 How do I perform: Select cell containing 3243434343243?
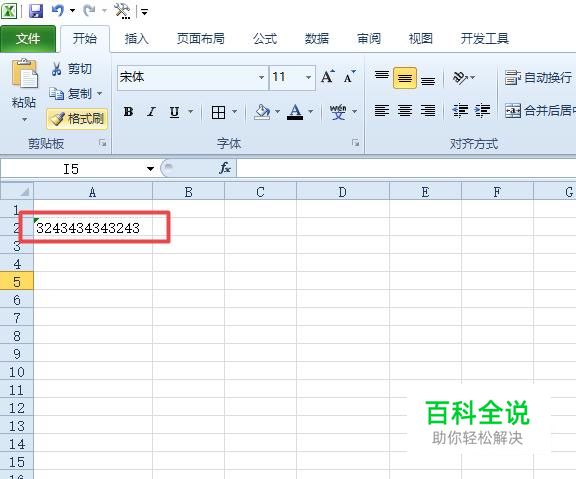click(93, 228)
